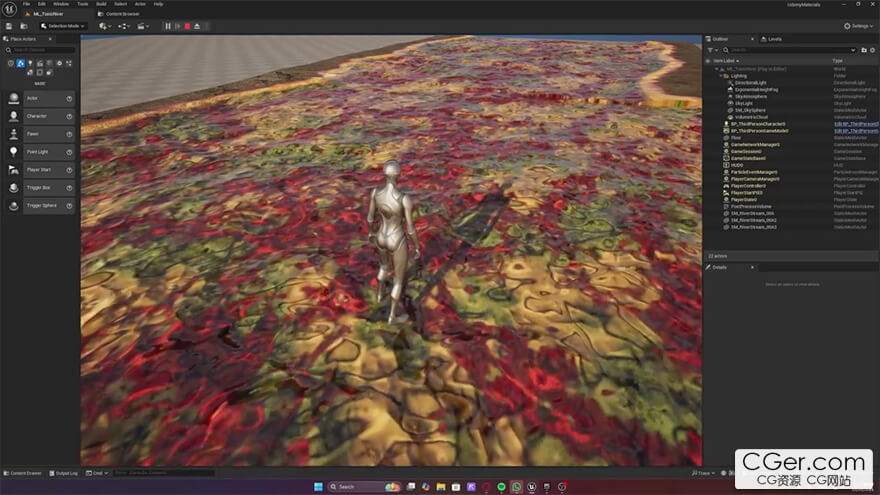Open the Tools menu
This screenshot has height=495, width=880.
[x=82, y=4]
